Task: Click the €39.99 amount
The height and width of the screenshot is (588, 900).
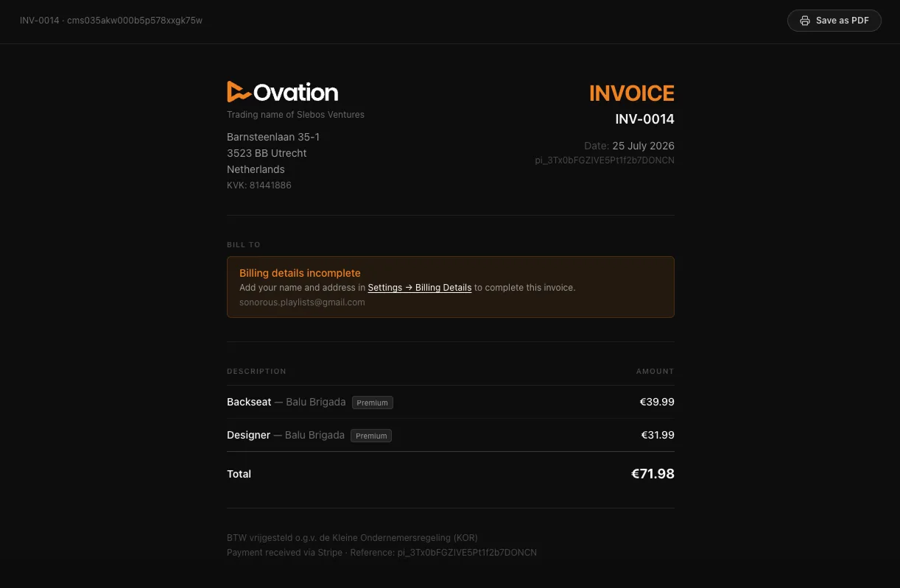Action: pos(657,403)
